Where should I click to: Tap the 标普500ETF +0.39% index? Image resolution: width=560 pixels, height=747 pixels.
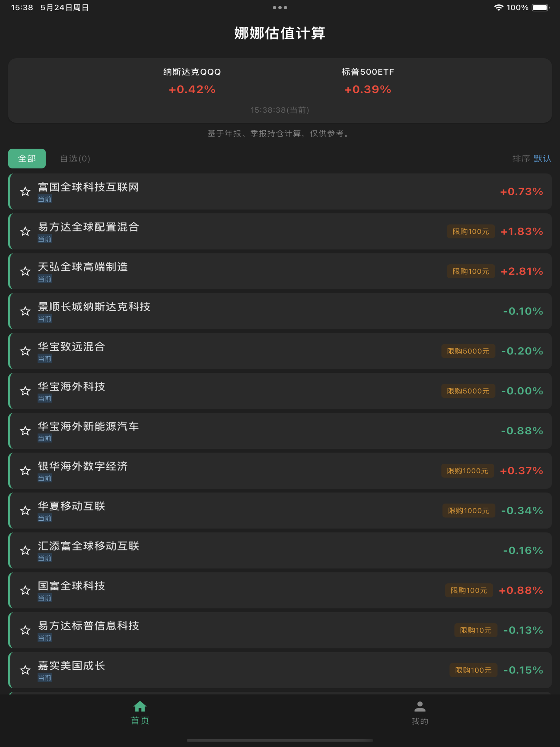[x=368, y=81]
